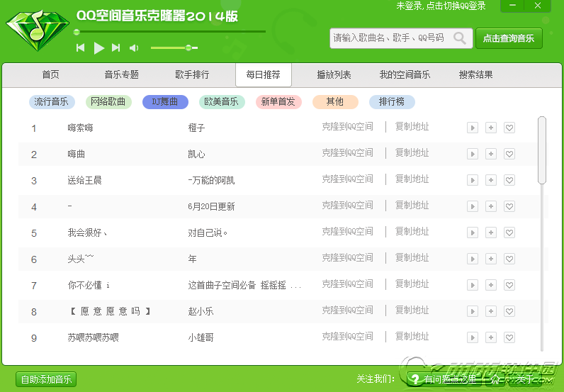Play song 我会狠好 in row 5
Image resolution: width=564 pixels, height=392 pixels.
tap(473, 233)
